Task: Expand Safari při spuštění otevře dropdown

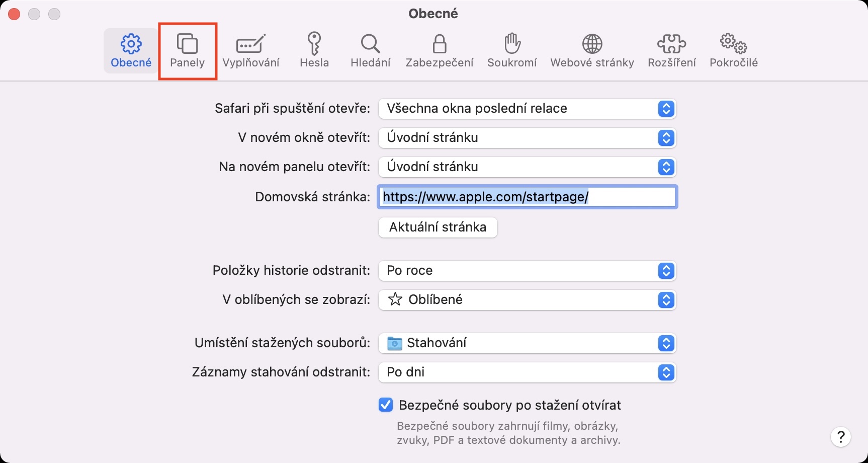Action: 527,109
